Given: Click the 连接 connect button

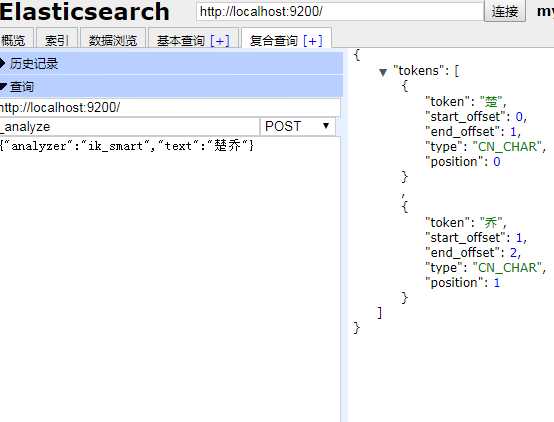Looking at the screenshot, I should click(x=505, y=11).
